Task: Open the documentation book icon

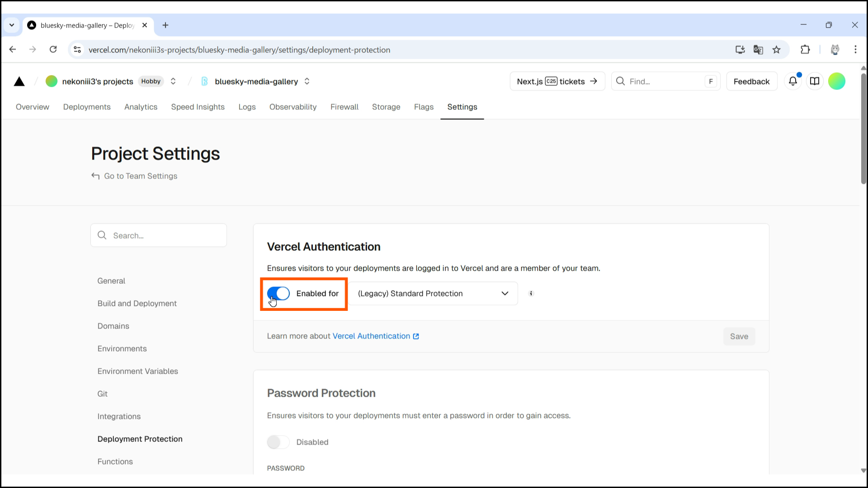Action: coord(815,81)
